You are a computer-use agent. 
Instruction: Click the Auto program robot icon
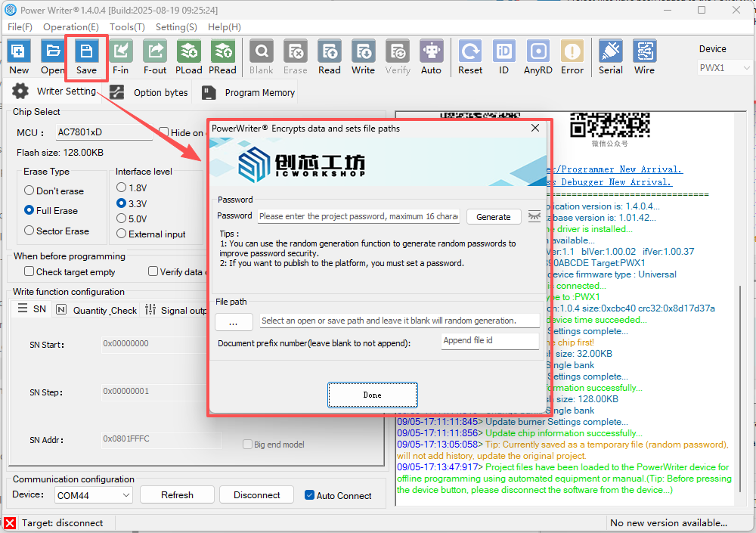431,51
